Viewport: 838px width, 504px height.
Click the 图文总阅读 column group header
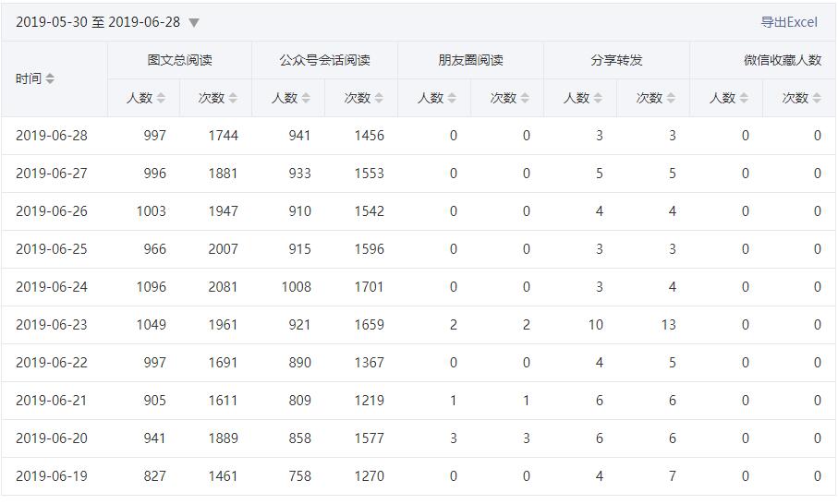click(179, 60)
